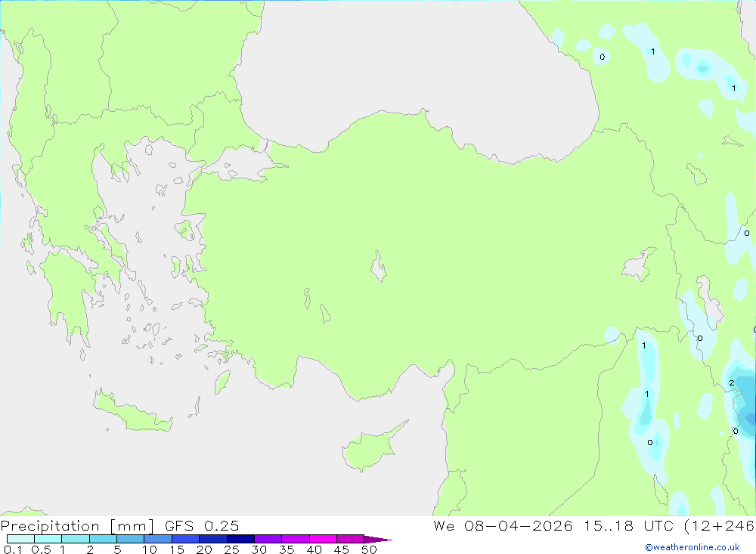Click the '45' legend scale label
The height and width of the screenshot is (554, 756).
(342, 549)
